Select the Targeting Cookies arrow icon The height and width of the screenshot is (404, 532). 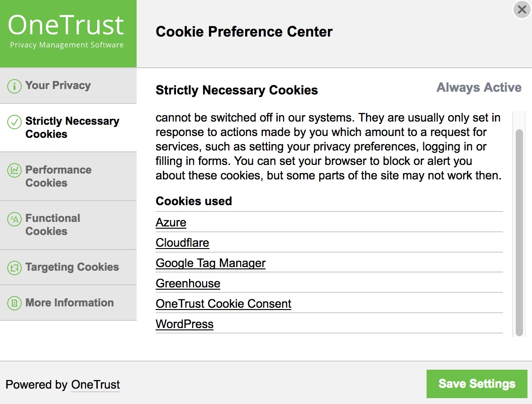pyautogui.click(x=14, y=267)
